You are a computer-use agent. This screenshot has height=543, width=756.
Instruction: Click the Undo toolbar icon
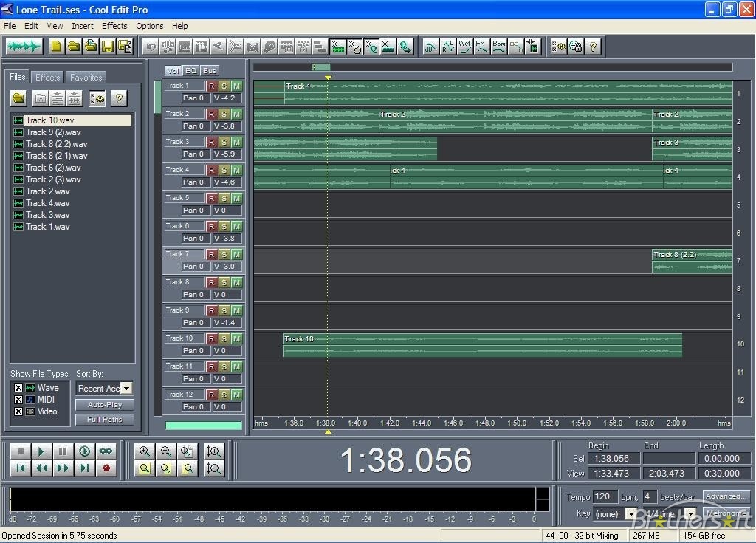[x=151, y=47]
